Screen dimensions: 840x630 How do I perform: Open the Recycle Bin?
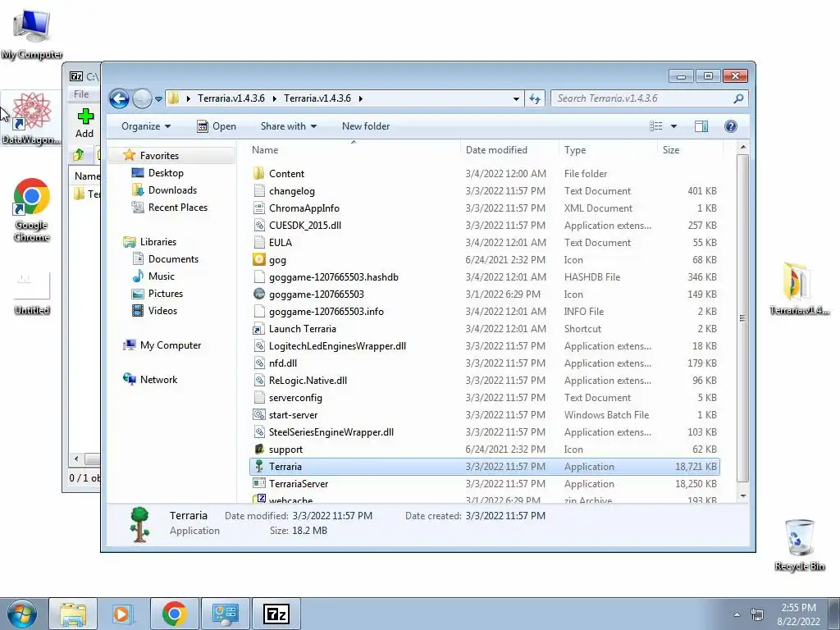point(799,545)
